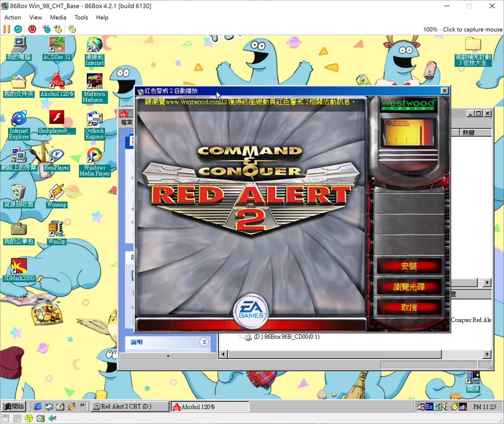Select Windows Media Player desktop icon

point(94,162)
